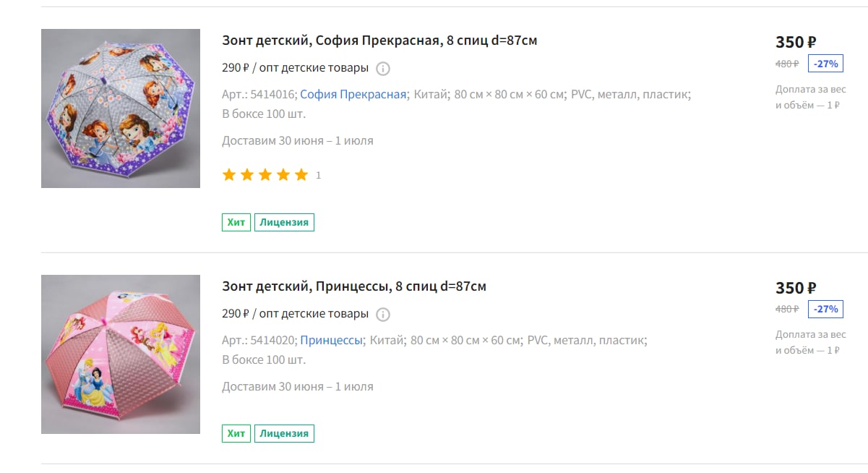Click the 350 ₽ price of Sofia umbrella
Image resolution: width=868 pixels, height=473 pixels.
tap(796, 42)
